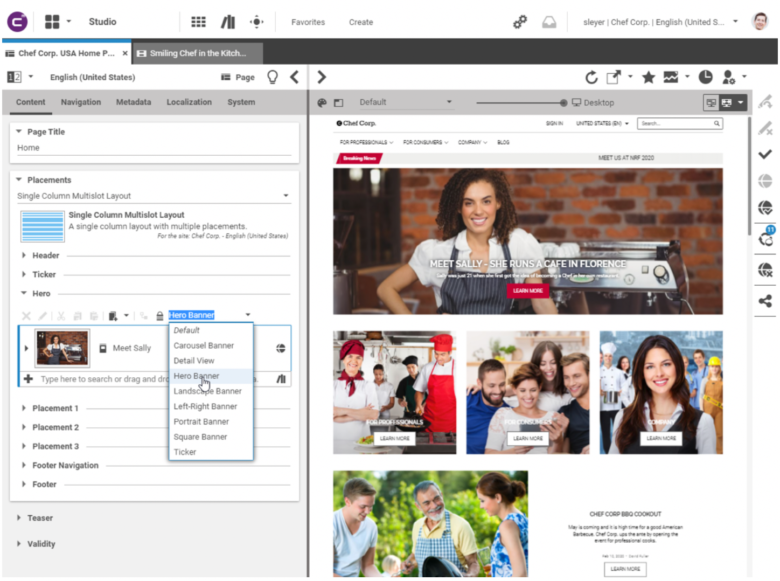The image size is (780, 581).
Task: Open the notifications inbox tray icon
Action: point(549,22)
